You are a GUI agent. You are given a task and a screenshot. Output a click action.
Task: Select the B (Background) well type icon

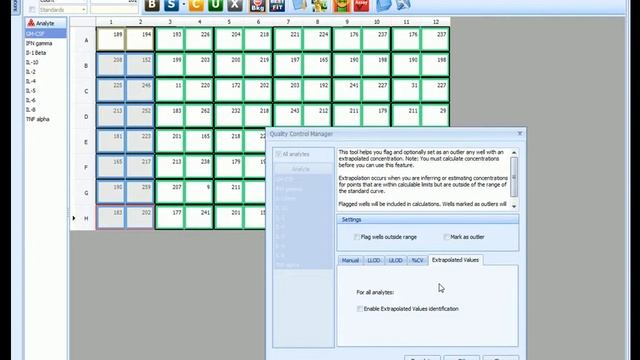152,5
